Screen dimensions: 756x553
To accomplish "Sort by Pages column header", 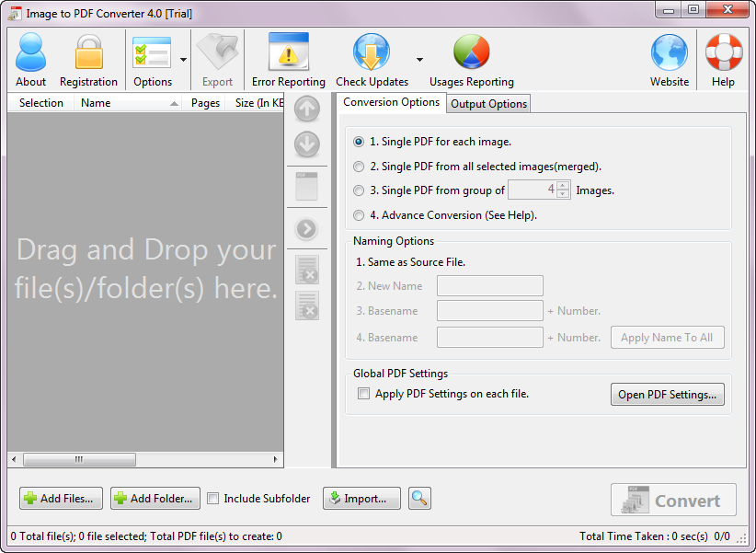I will click(204, 103).
